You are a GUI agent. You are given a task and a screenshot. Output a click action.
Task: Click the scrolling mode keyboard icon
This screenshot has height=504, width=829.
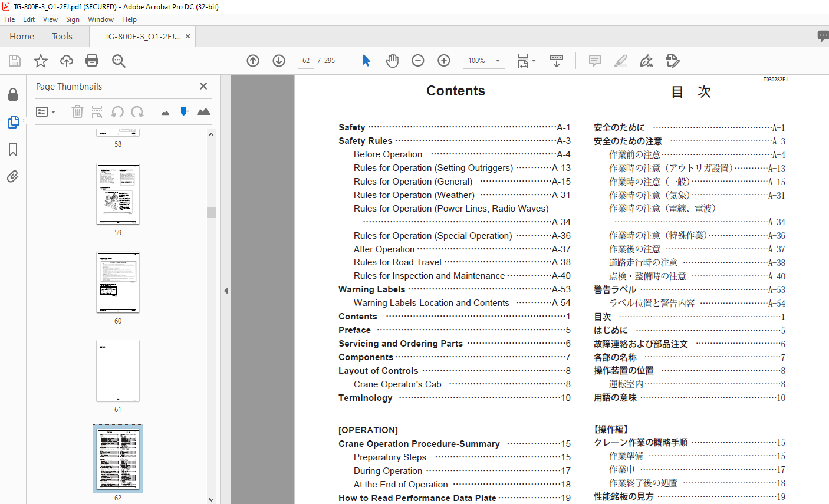click(557, 61)
